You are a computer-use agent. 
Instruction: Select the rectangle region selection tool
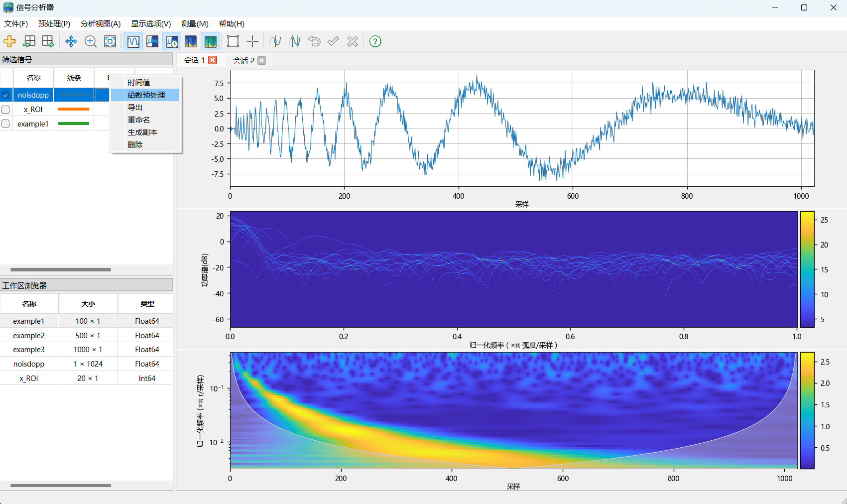233,41
